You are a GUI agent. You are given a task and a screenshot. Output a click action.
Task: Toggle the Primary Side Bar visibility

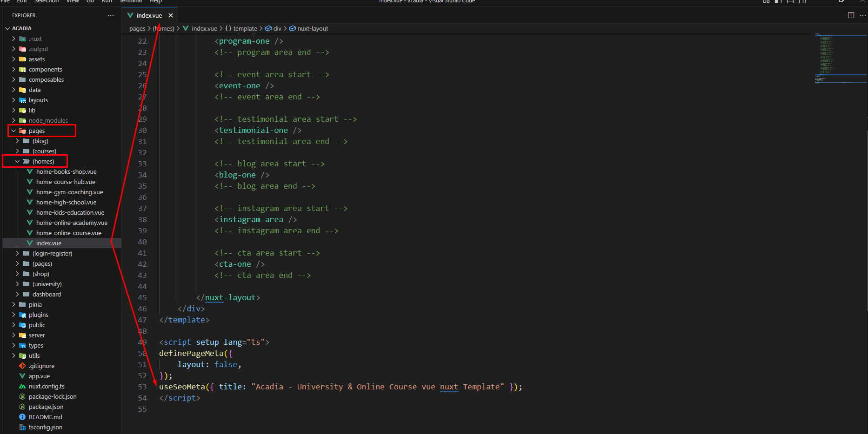tap(778, 1)
